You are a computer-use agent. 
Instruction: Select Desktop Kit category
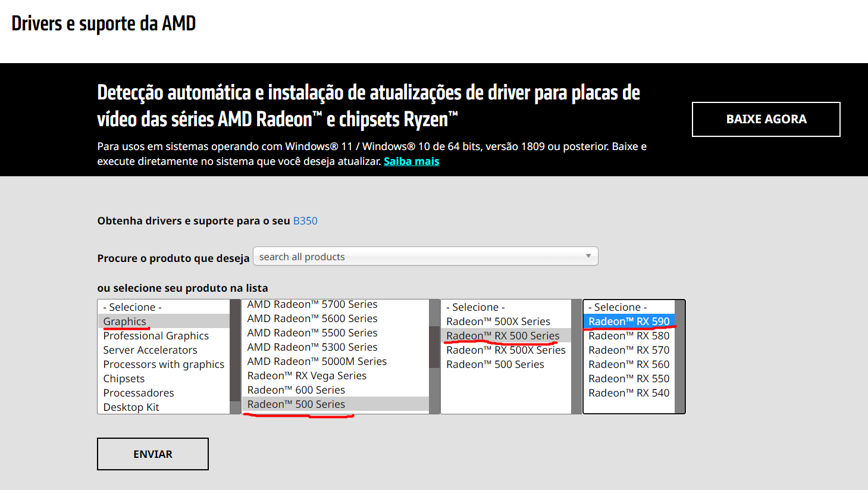164,407
